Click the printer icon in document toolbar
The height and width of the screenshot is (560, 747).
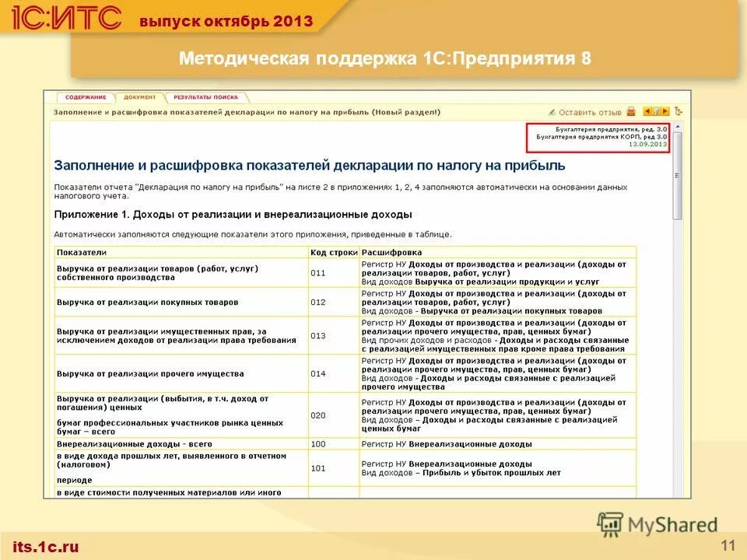[631, 112]
